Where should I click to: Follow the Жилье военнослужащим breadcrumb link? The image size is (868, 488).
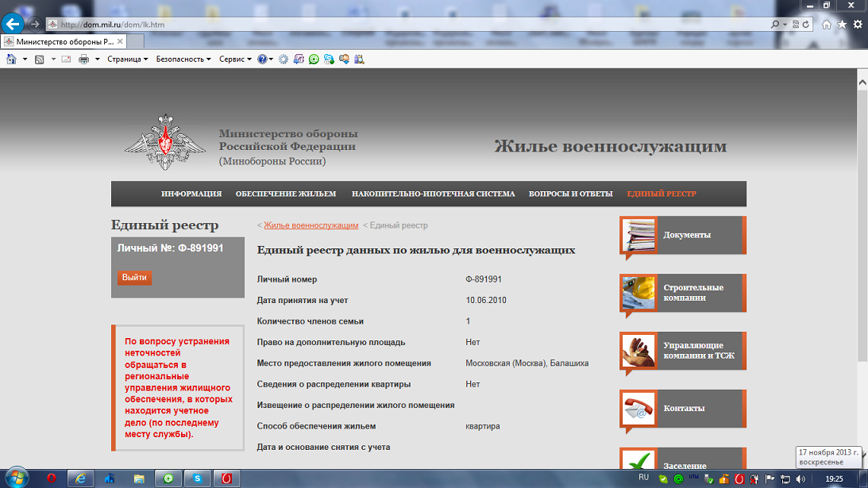point(311,225)
